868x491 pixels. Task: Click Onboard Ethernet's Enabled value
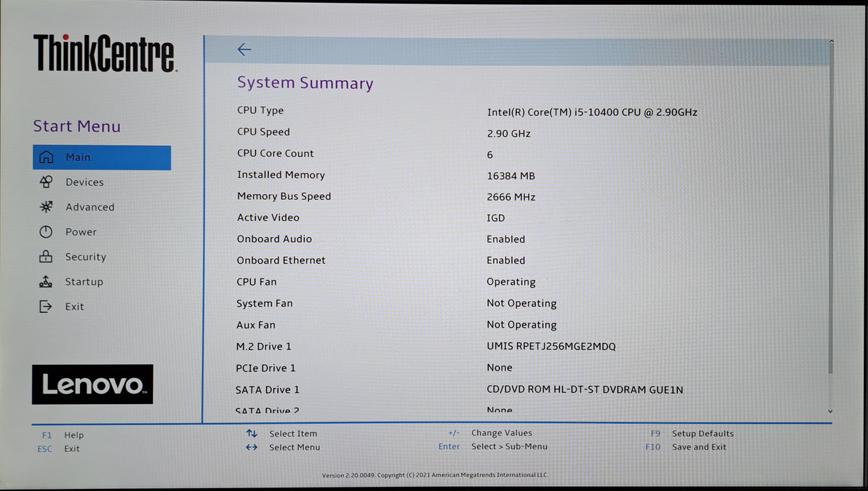tap(506, 260)
